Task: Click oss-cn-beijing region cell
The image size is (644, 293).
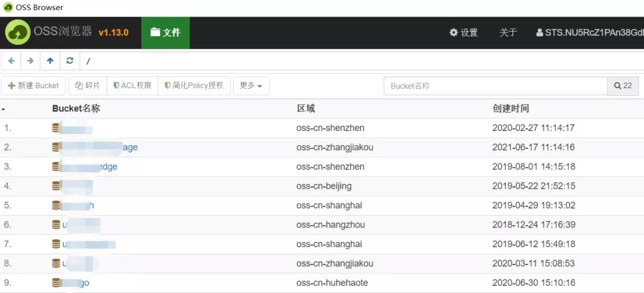Action: (324, 186)
